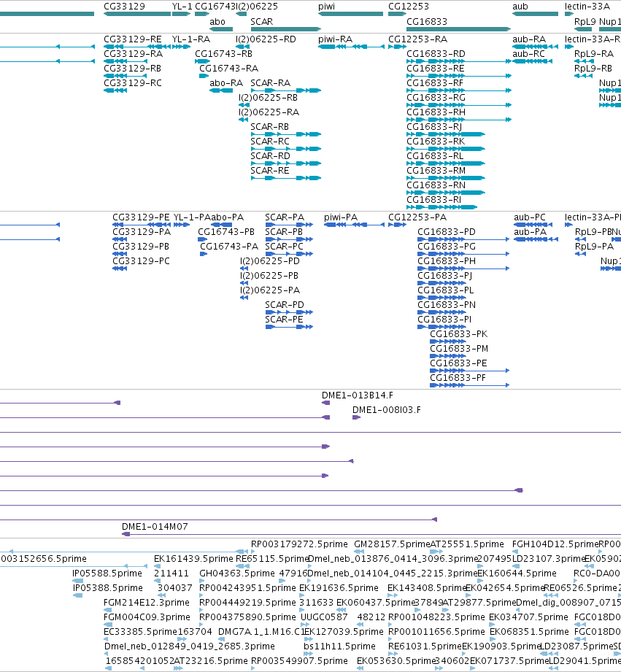Screen dimensions: 621x672
Task: Select the lectin-33A gene label
Action: click(x=587, y=7)
